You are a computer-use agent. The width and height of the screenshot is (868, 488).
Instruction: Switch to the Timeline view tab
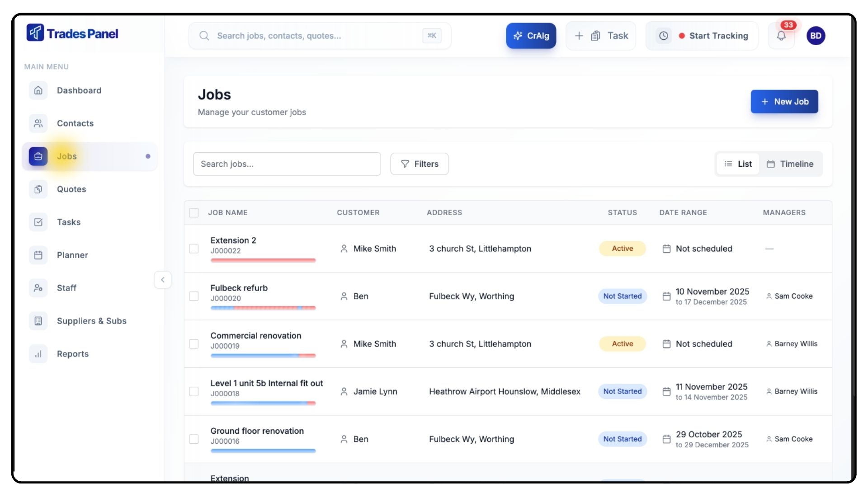click(x=790, y=164)
